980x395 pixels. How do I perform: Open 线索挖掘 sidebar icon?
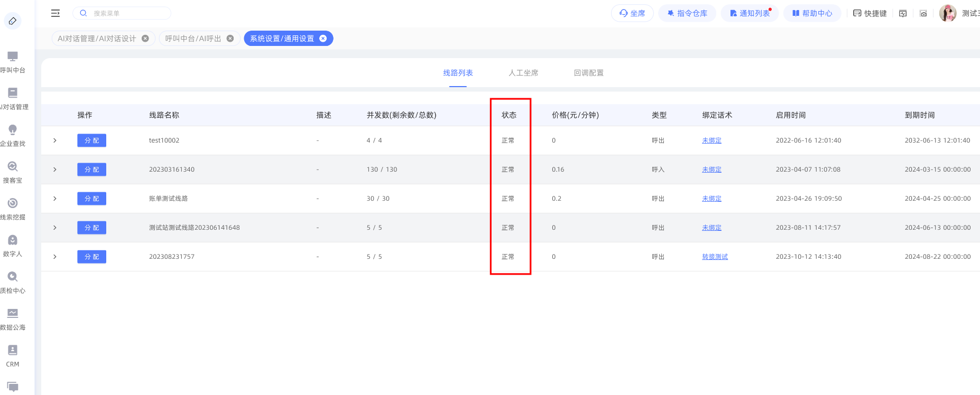[x=13, y=204]
